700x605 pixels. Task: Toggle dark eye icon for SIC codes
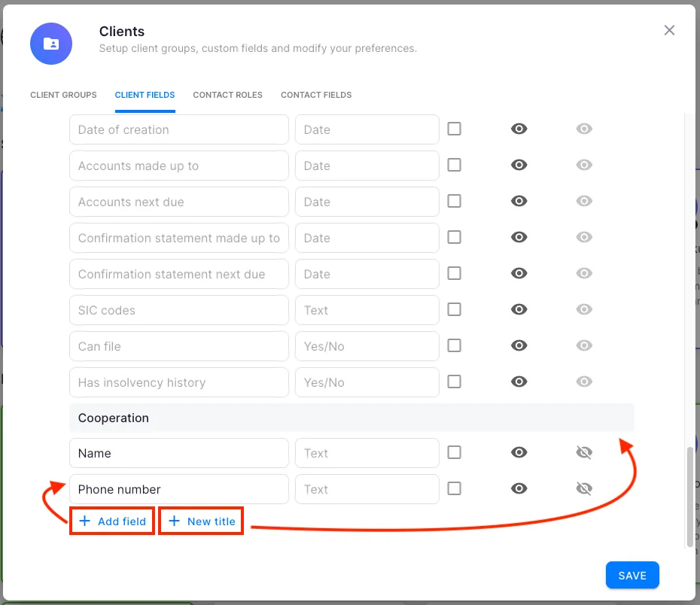tap(519, 310)
